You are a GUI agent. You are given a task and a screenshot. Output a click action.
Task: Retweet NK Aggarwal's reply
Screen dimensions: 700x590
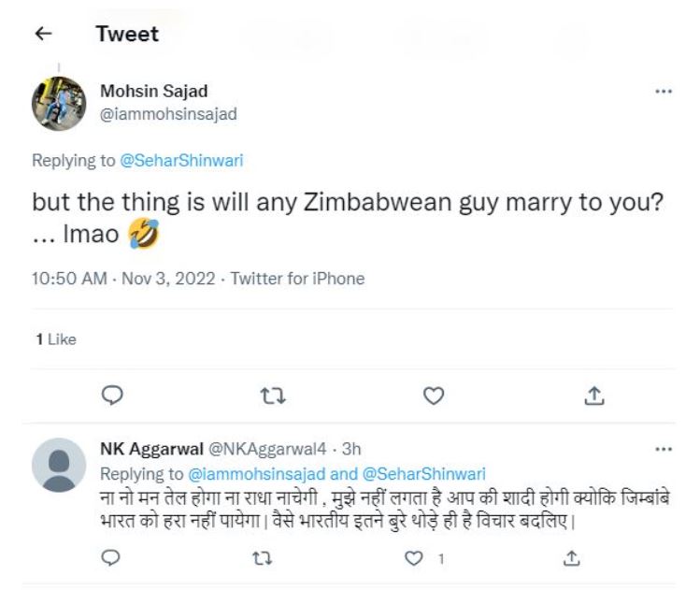(x=264, y=558)
